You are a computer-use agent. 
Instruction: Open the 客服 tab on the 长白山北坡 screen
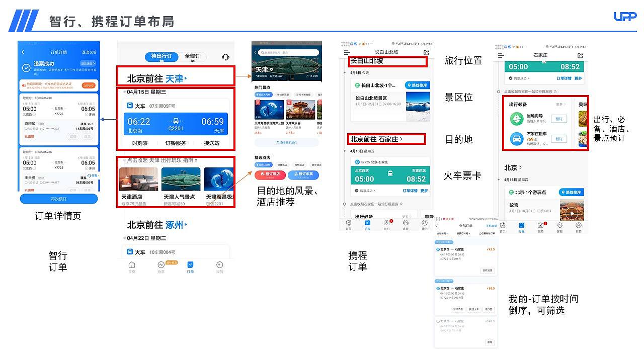coord(406,225)
